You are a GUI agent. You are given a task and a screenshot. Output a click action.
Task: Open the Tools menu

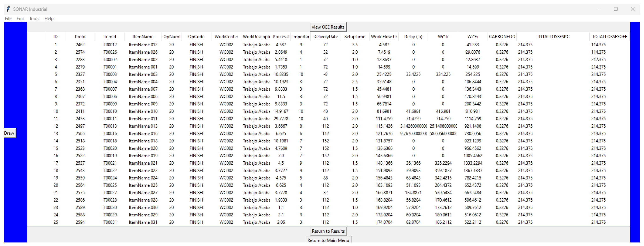click(34, 18)
